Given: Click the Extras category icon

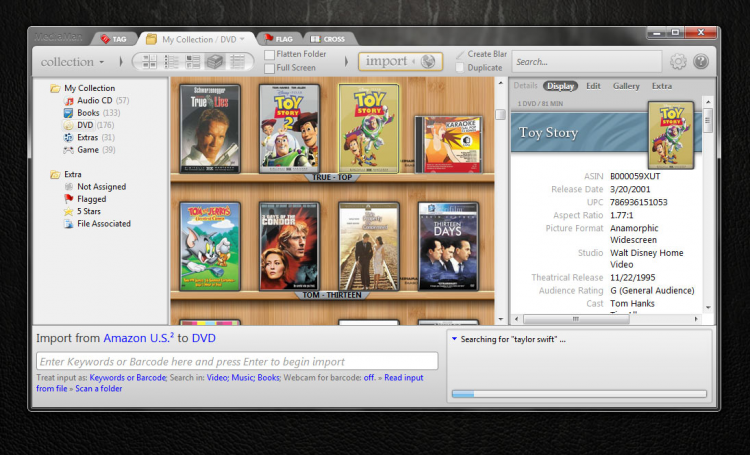Looking at the screenshot, I should click(69, 138).
